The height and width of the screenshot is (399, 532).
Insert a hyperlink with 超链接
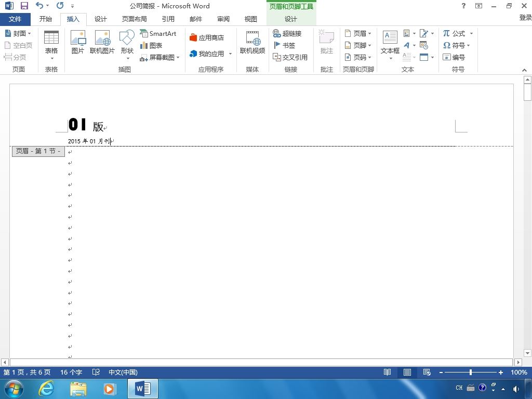pos(287,33)
